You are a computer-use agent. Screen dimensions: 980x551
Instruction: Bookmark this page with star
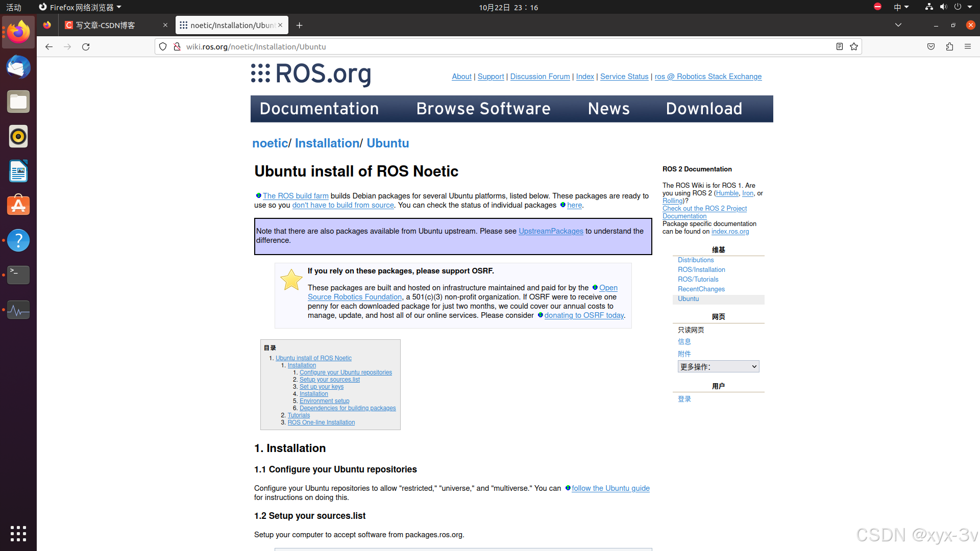854,46
